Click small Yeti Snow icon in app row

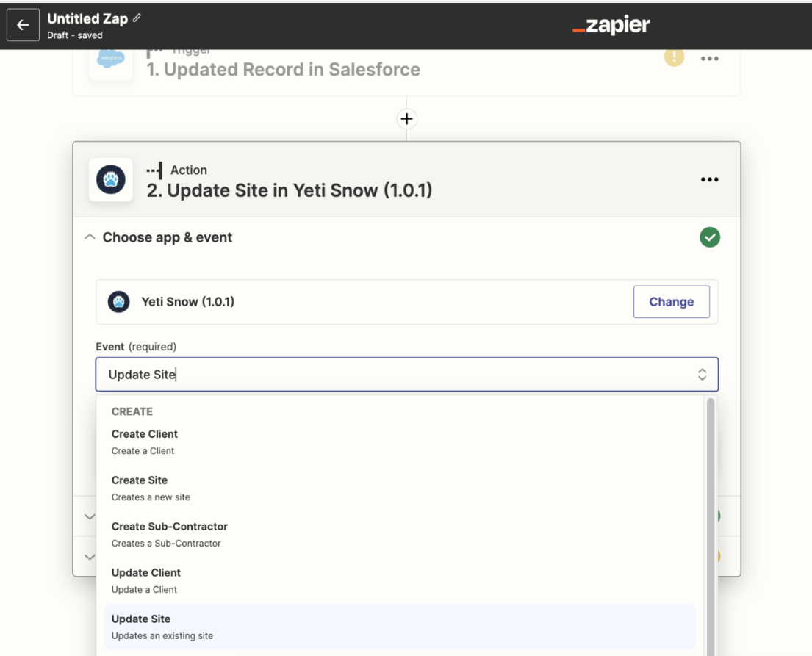click(118, 302)
